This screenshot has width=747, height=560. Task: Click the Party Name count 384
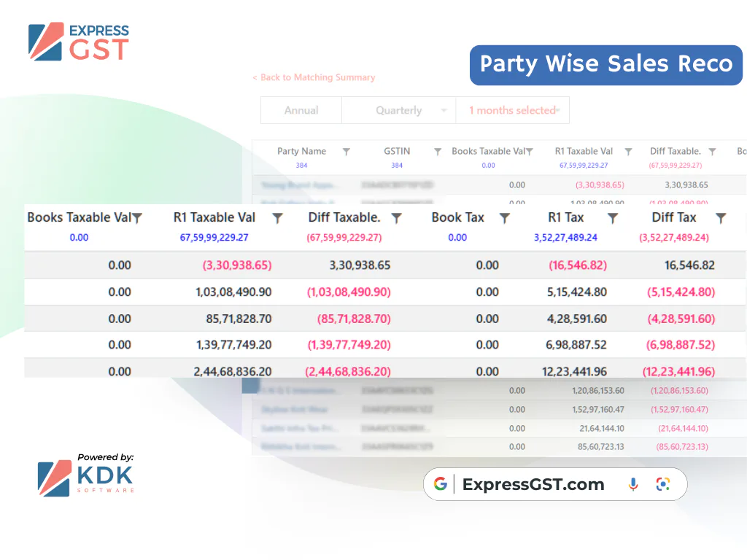click(301, 166)
